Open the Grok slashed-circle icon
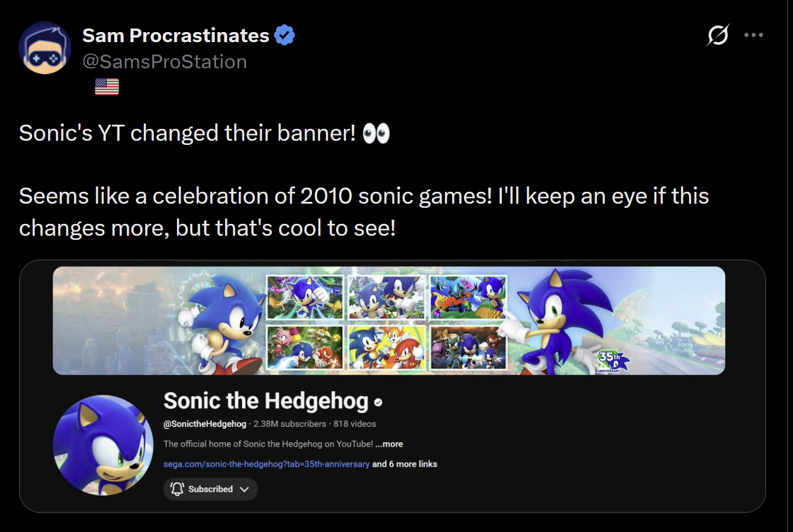The height and width of the screenshot is (532, 793). (718, 36)
